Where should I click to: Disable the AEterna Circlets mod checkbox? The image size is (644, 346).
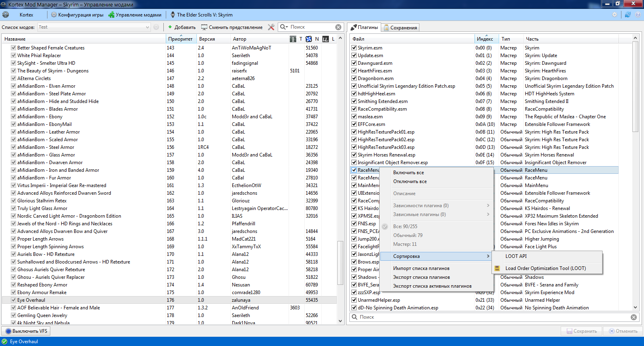(14, 78)
